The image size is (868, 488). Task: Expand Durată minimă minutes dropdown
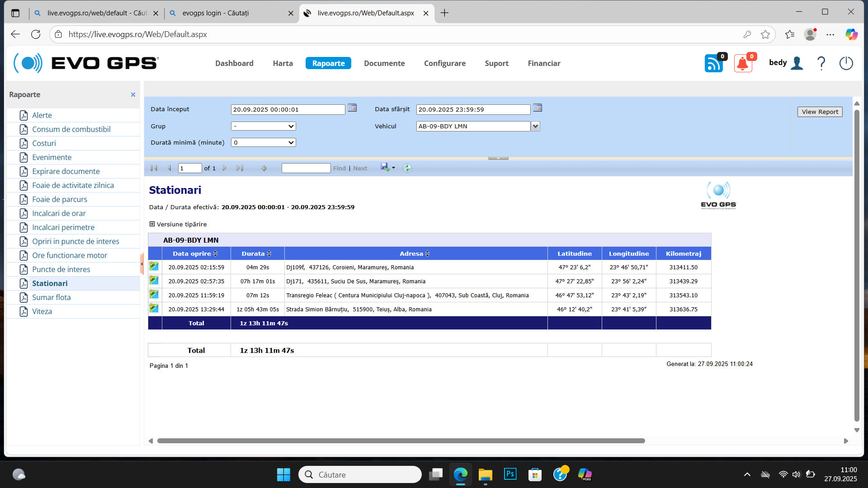[263, 143]
